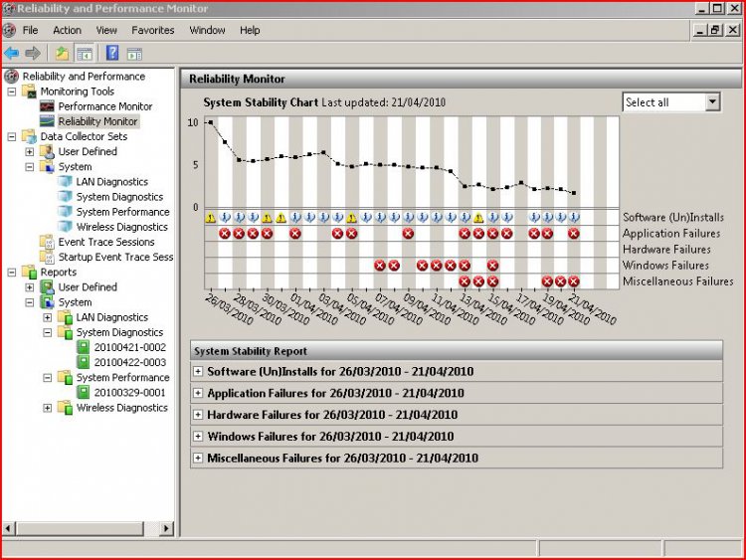
Task: Expand the Application Failures report section
Action: pos(198,393)
